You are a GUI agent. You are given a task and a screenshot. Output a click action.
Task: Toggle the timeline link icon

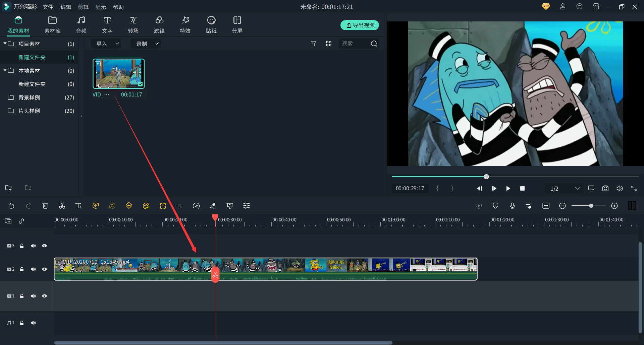[21, 221]
